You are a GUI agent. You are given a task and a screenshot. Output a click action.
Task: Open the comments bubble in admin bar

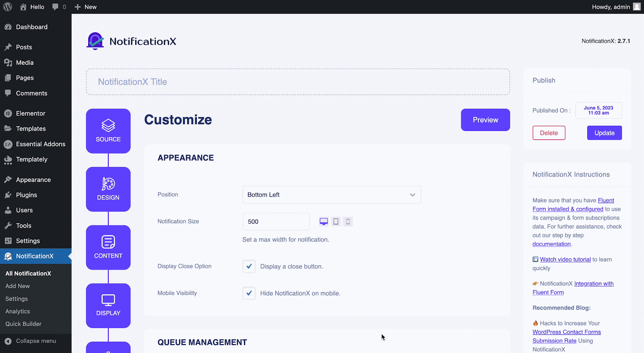coord(59,7)
